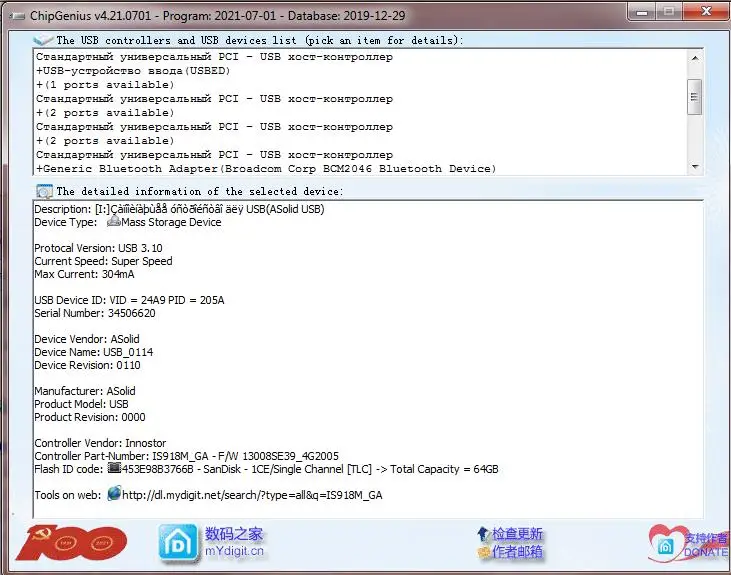This screenshot has height=575, width=731.
Task: Click the heart donate icon
Action: [x=667, y=543]
